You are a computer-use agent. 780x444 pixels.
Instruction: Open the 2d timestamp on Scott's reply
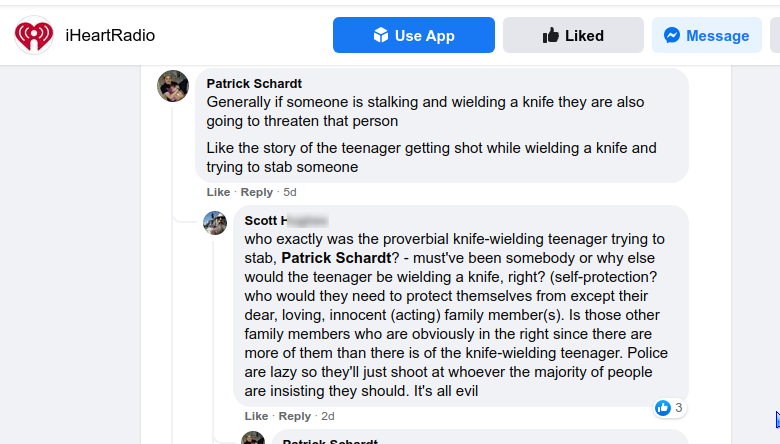coord(328,416)
